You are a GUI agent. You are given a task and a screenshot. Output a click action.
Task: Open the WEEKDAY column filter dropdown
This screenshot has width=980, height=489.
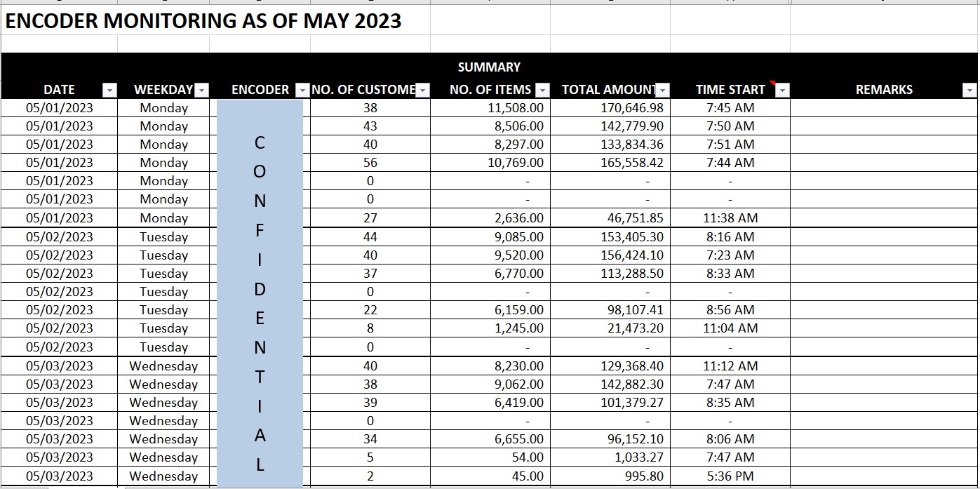(202, 90)
